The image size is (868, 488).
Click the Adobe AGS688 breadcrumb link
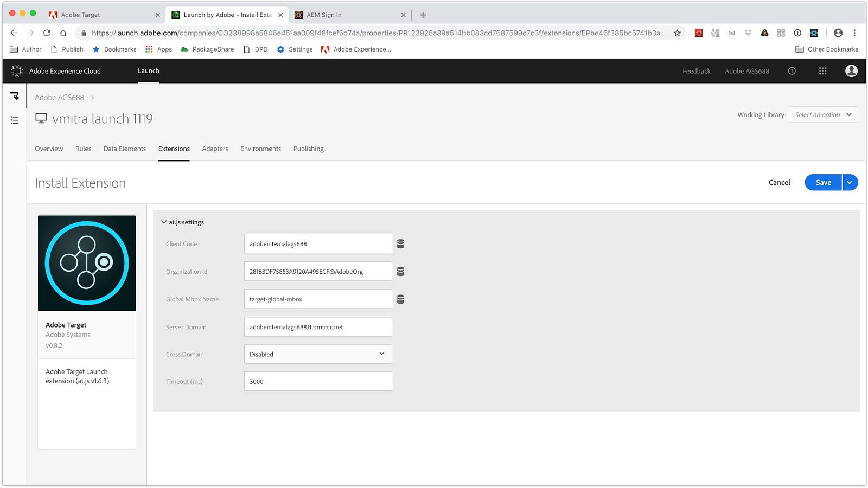(60, 98)
